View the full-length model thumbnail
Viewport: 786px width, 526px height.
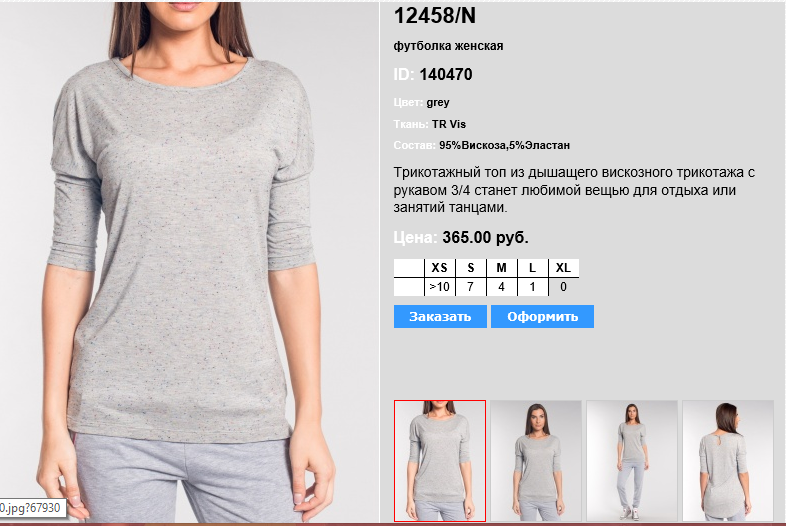coord(632,461)
